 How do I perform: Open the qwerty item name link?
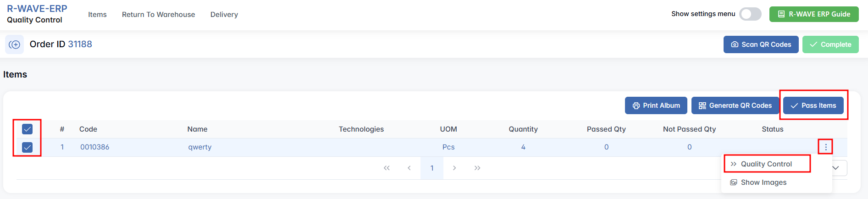200,147
